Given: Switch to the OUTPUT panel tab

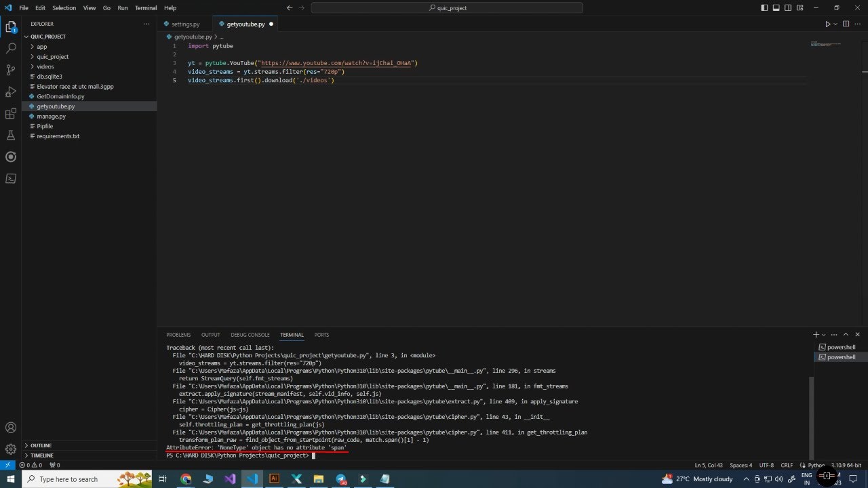Looking at the screenshot, I should (x=210, y=335).
